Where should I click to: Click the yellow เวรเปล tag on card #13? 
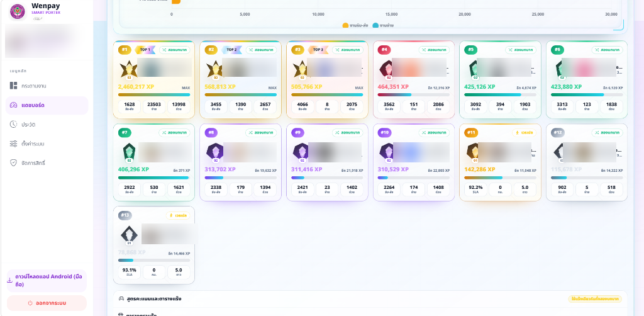(178, 215)
